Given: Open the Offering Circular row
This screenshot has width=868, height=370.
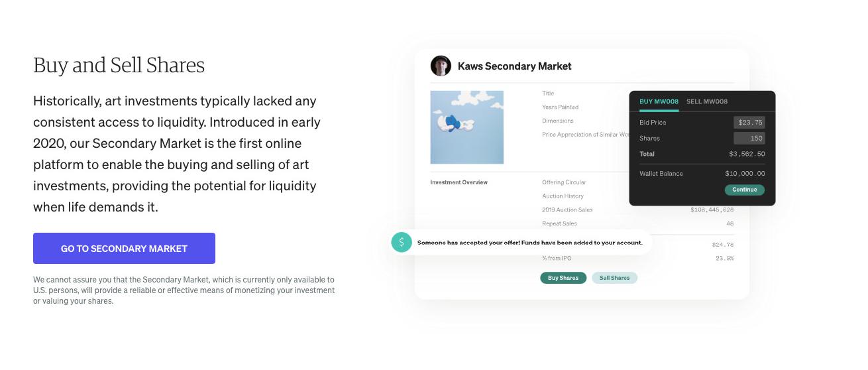Looking at the screenshot, I should 564,182.
